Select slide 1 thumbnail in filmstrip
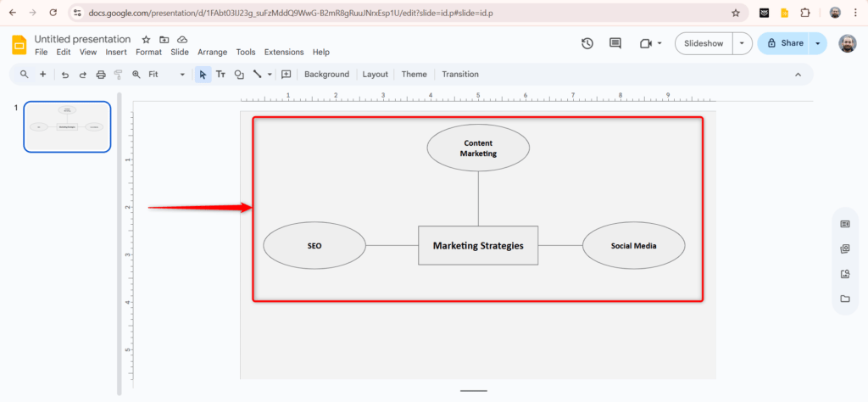The width and height of the screenshot is (868, 402). [67, 126]
